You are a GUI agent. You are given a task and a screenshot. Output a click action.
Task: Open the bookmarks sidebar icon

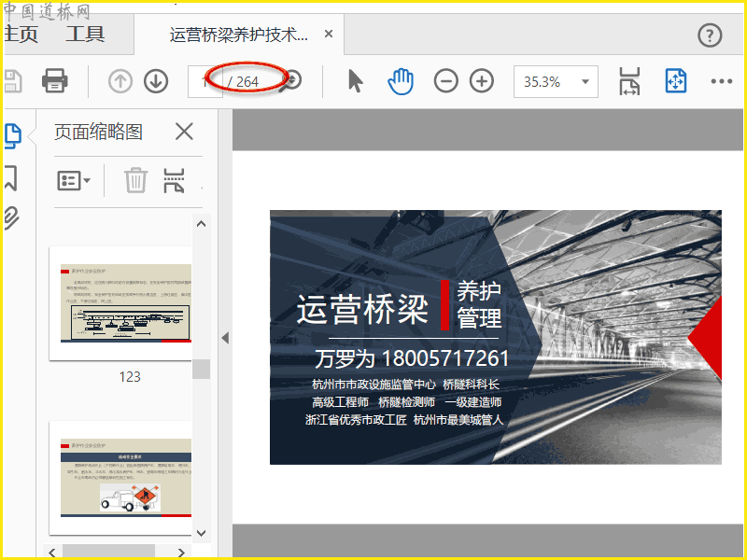11,178
